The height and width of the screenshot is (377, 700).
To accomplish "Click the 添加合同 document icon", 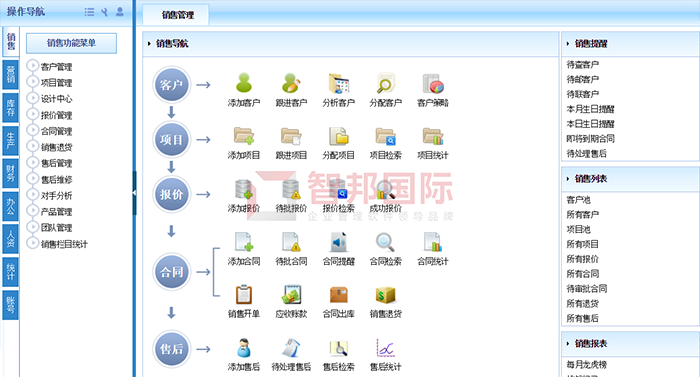I will pos(244,242).
